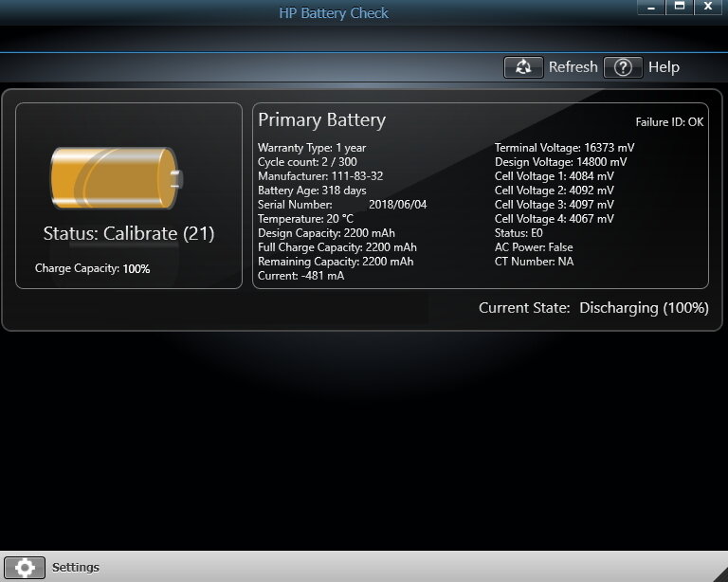The height and width of the screenshot is (582, 728).
Task: Close the HP Battery Check window
Action: 708,7
